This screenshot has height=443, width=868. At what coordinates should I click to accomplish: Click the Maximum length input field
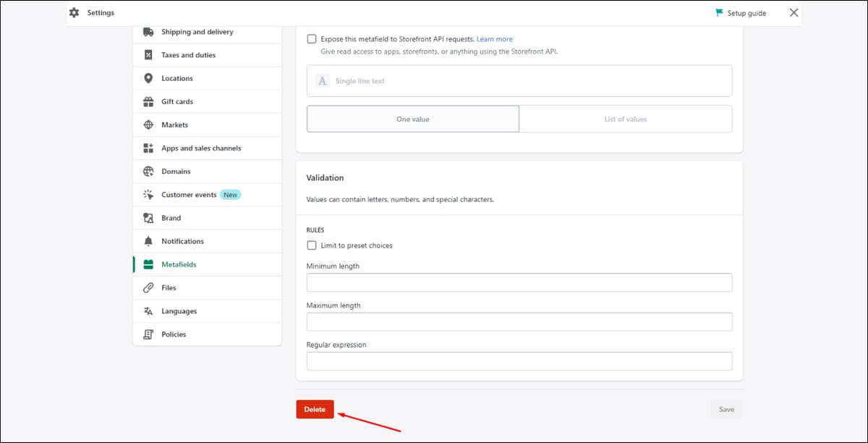(x=519, y=322)
